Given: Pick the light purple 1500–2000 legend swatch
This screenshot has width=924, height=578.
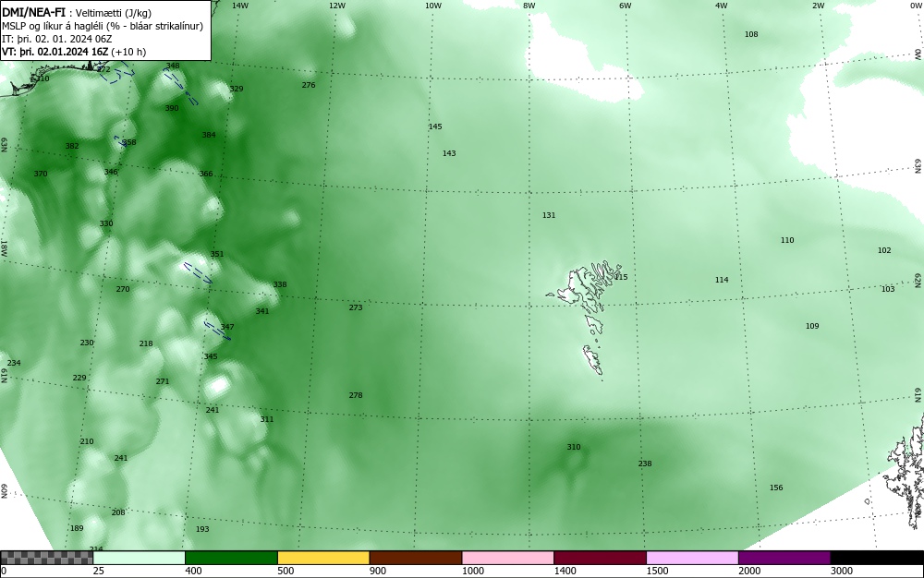Looking at the screenshot, I should point(692,558).
